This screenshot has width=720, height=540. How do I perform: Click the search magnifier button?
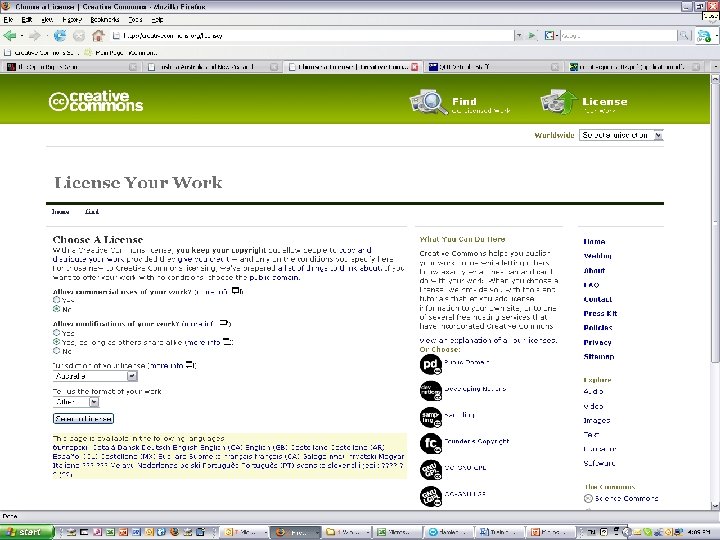pyautogui.click(x=684, y=35)
